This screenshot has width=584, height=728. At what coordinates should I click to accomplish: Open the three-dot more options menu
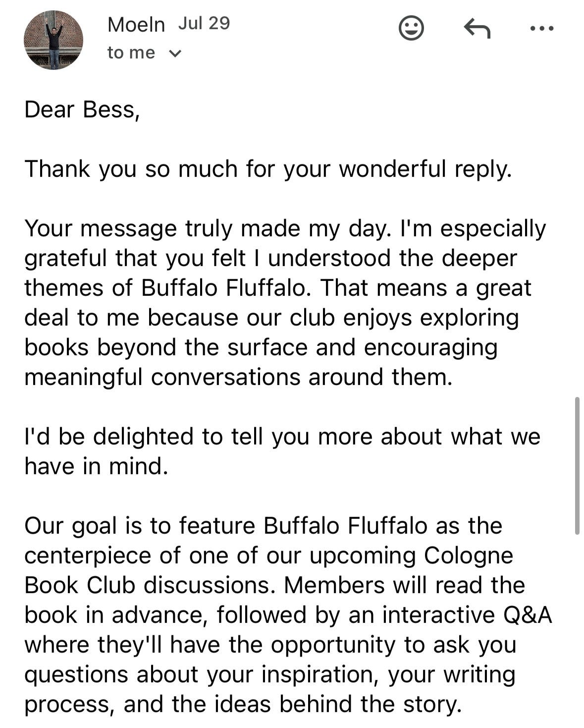click(541, 29)
